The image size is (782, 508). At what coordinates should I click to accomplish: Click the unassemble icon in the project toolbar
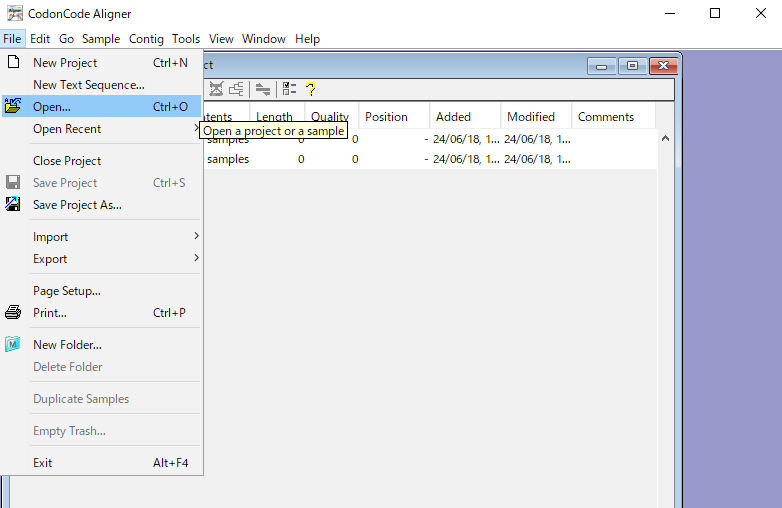tap(216, 89)
